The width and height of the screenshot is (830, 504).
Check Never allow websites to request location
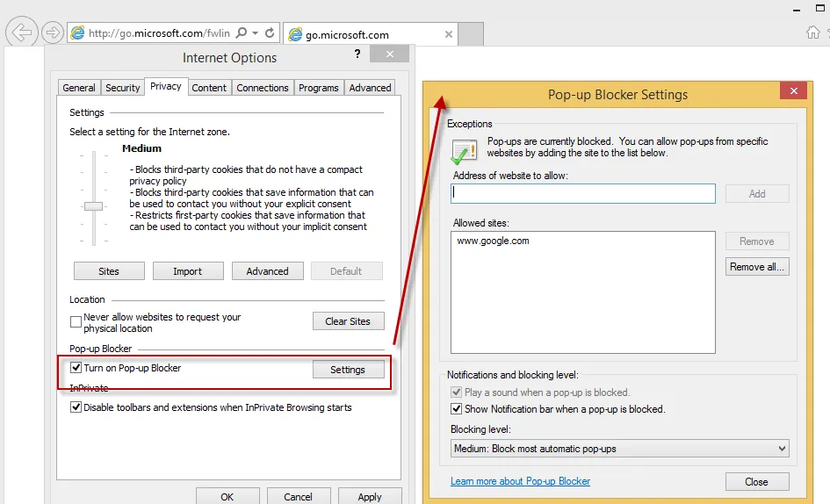tap(76, 321)
